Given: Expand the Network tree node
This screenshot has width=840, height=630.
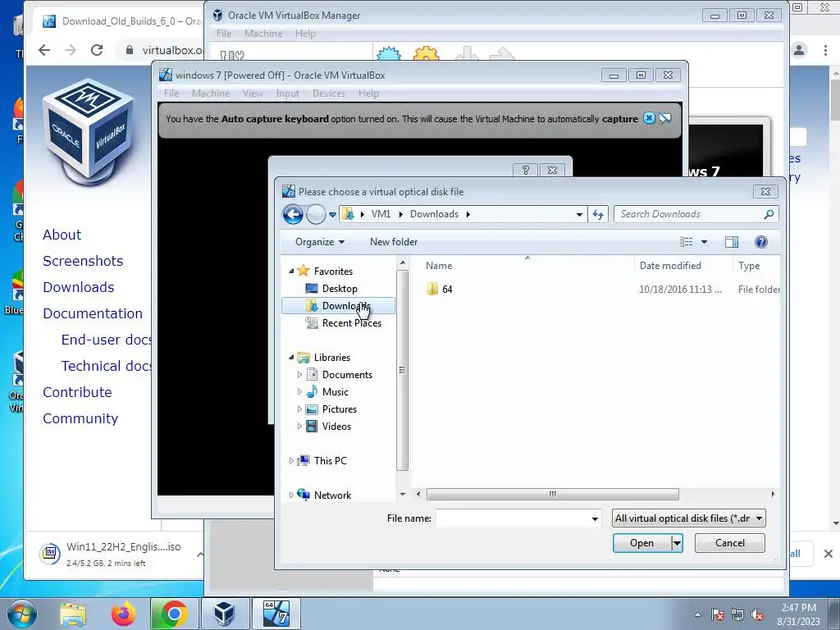Looking at the screenshot, I should [x=291, y=495].
